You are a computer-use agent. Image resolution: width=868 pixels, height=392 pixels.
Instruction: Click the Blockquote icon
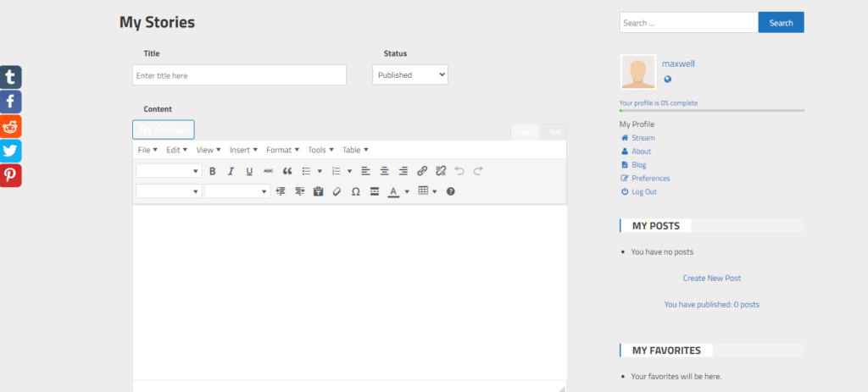[287, 171]
